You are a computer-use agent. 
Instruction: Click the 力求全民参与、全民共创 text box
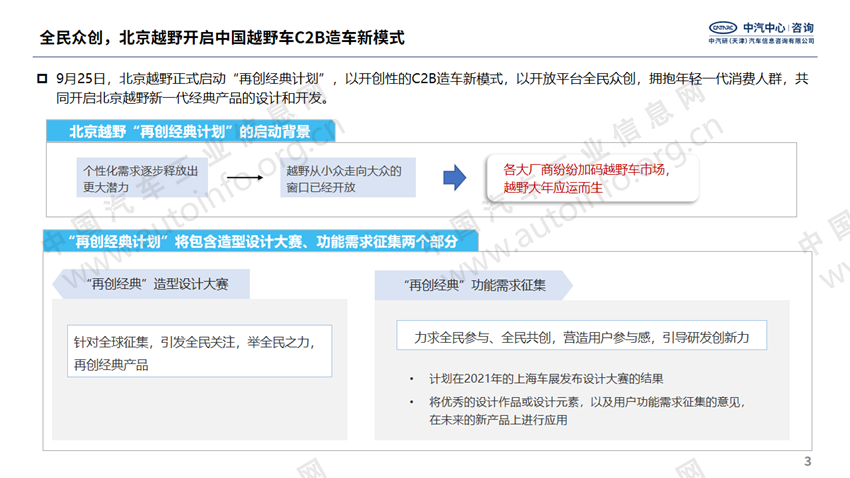pos(582,335)
